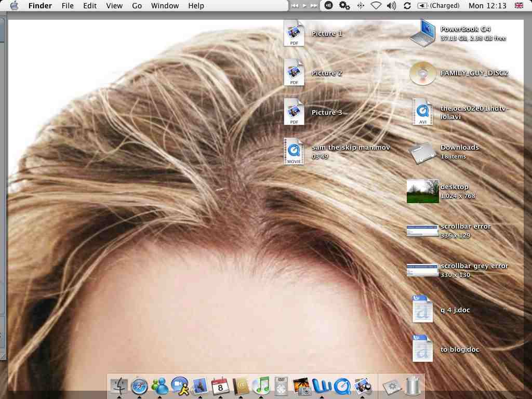
Task: Open MSN Messenger from the dock
Action: 159,386
